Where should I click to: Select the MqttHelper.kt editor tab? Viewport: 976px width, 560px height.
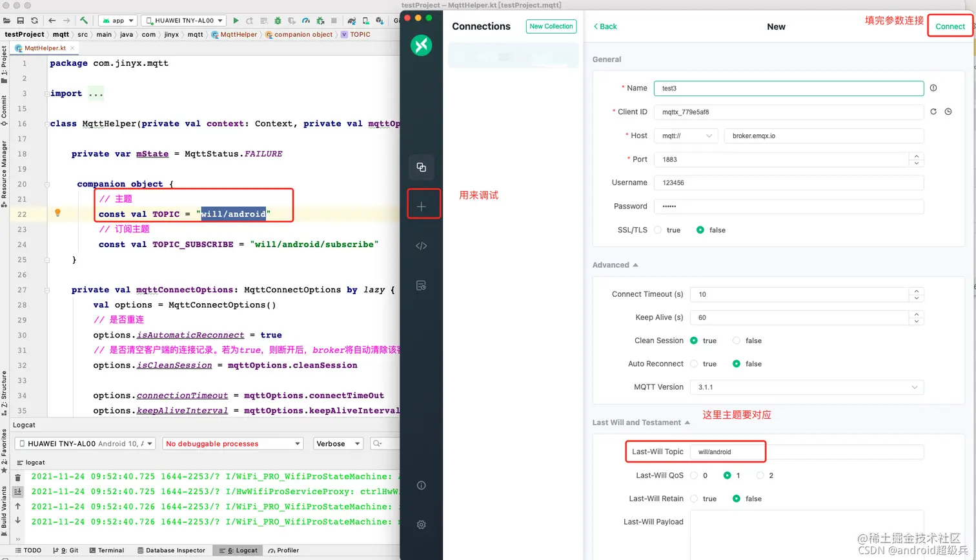click(x=45, y=48)
